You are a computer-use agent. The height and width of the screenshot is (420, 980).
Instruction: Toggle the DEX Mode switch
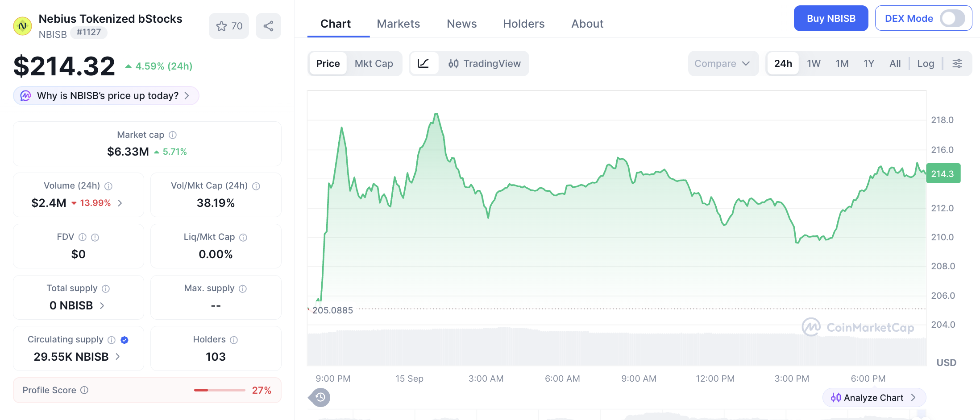[952, 18]
